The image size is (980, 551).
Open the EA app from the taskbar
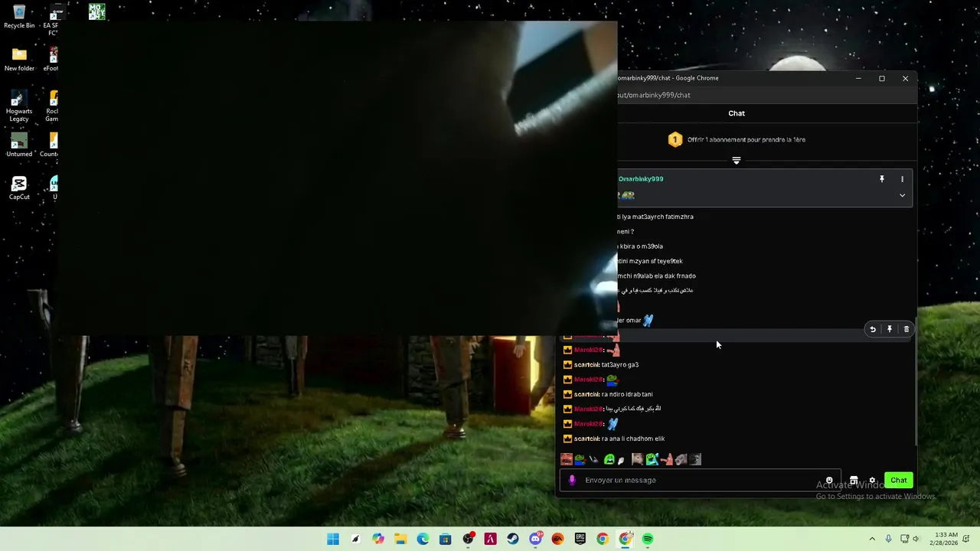[557, 540]
